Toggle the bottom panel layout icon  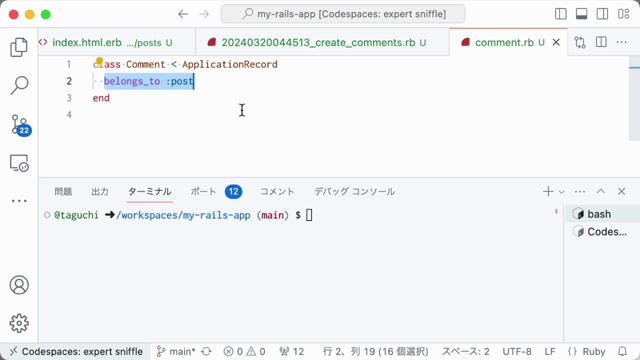(x=582, y=14)
